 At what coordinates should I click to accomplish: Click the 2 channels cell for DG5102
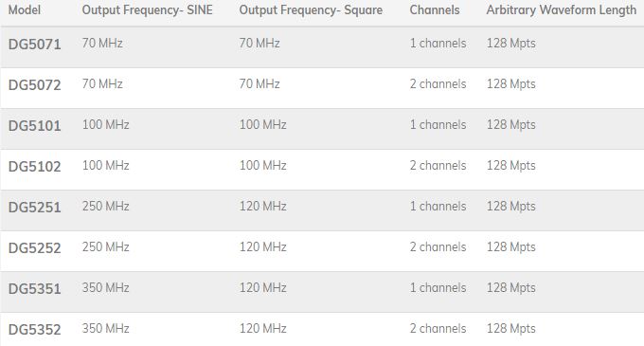tap(438, 166)
